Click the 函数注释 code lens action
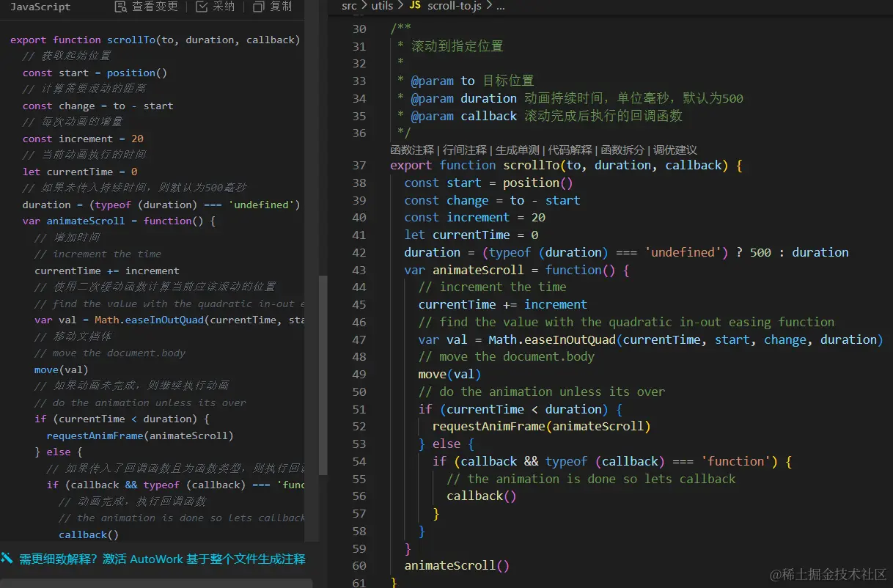Screen dimensions: 893x588 pyautogui.click(x=412, y=150)
